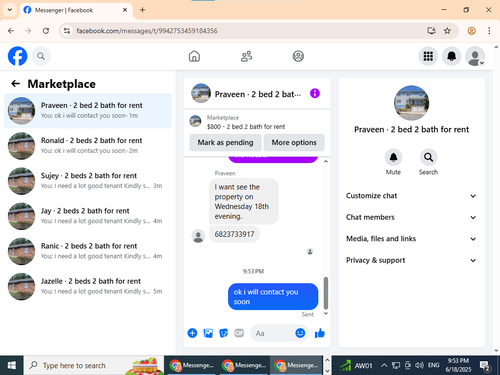Viewport: 500px width, 375px height.
Task: Show hidden system tray icons
Action: coord(384,365)
